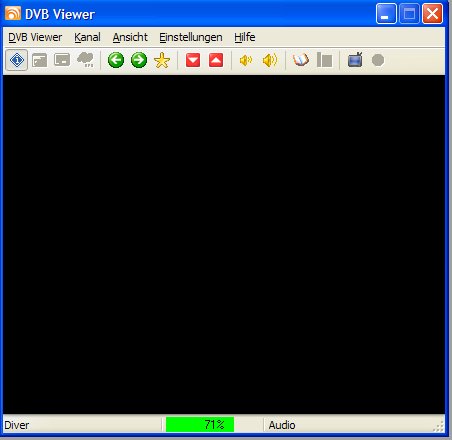Viewport: 452px width, 440px height.
Task: Decrease volume with the smaller speaker icon
Action: point(246,60)
